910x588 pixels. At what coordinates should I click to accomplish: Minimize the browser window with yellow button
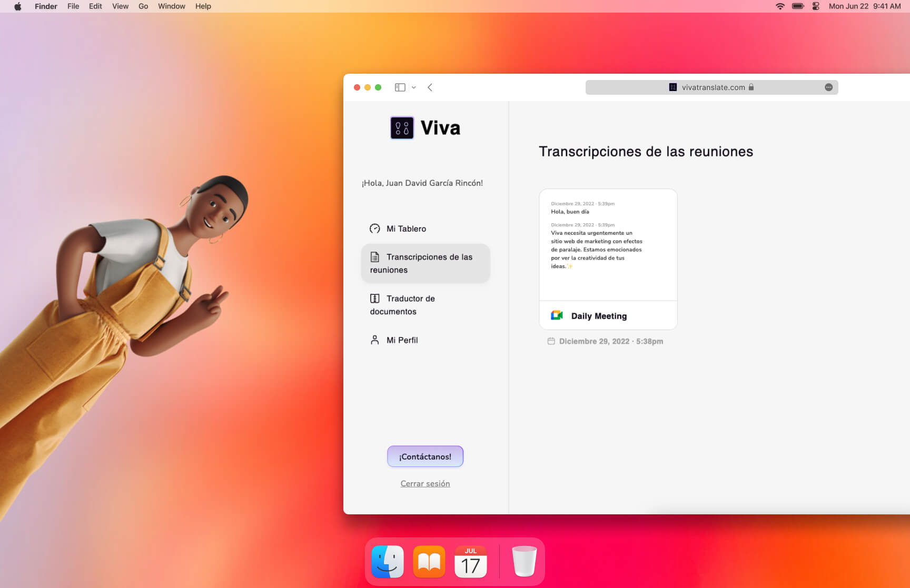tap(368, 87)
